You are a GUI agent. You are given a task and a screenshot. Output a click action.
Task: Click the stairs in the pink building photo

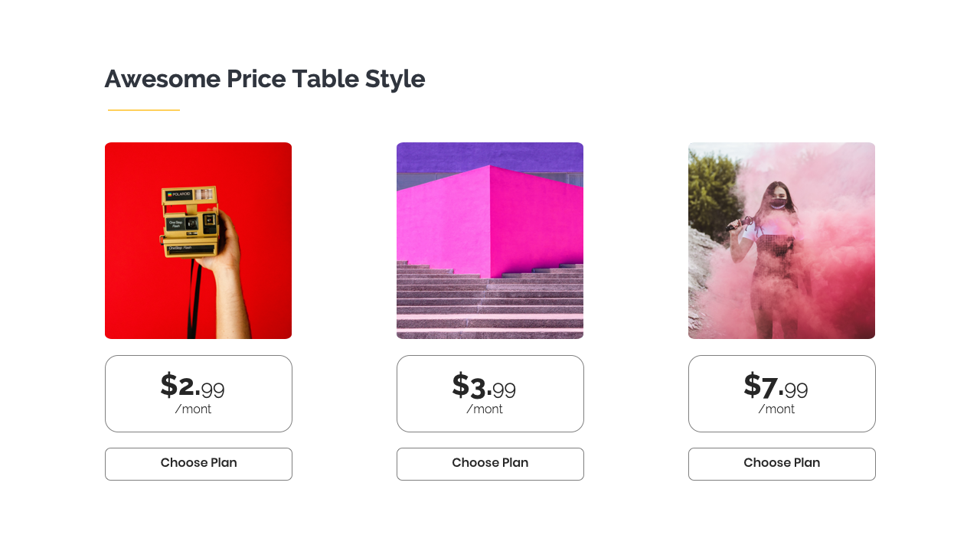pyautogui.click(x=490, y=302)
